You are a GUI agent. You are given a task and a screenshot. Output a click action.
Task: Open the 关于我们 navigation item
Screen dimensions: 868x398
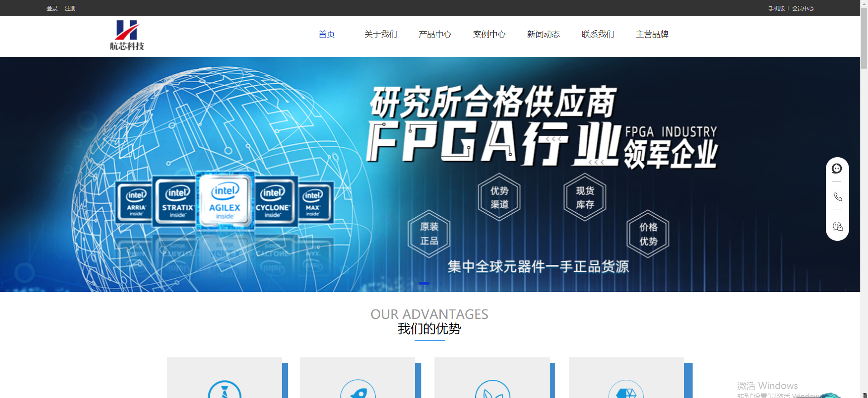coord(381,34)
